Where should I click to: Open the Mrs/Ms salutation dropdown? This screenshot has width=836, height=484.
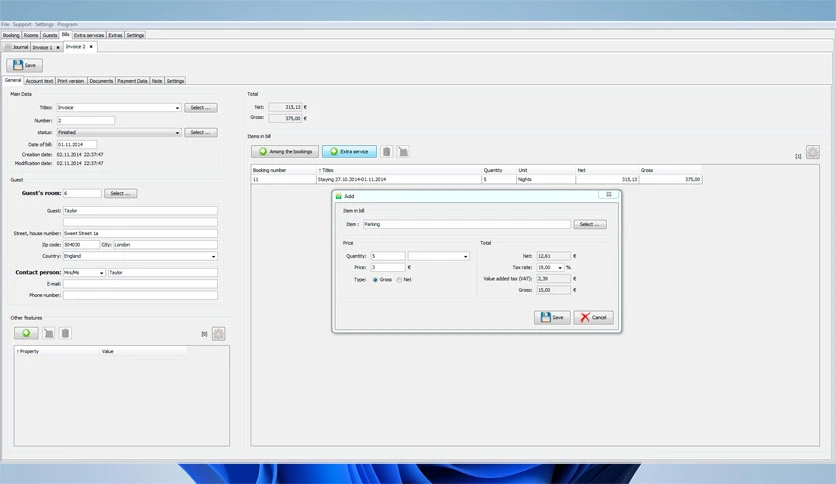(101, 273)
